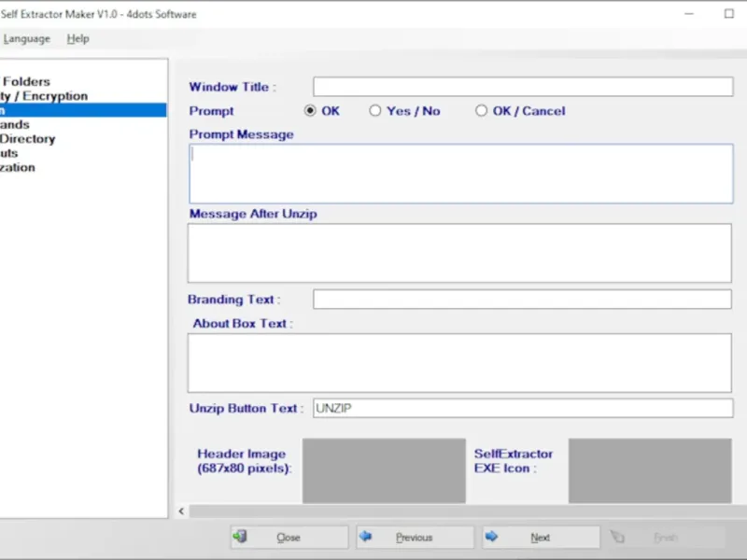Click the SelfExtractor EXE Icon placeholder
Screen dimensions: 747x560
click(x=649, y=470)
